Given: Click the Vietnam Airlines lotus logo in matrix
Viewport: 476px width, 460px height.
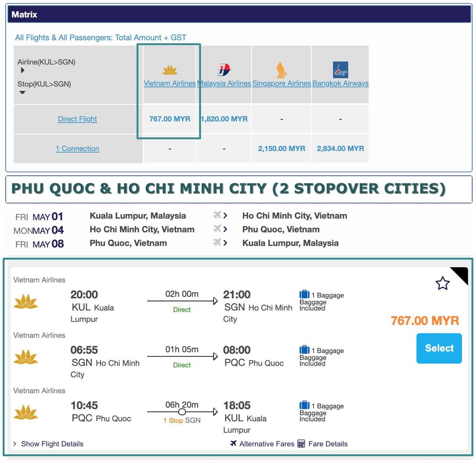Looking at the screenshot, I should (170, 70).
